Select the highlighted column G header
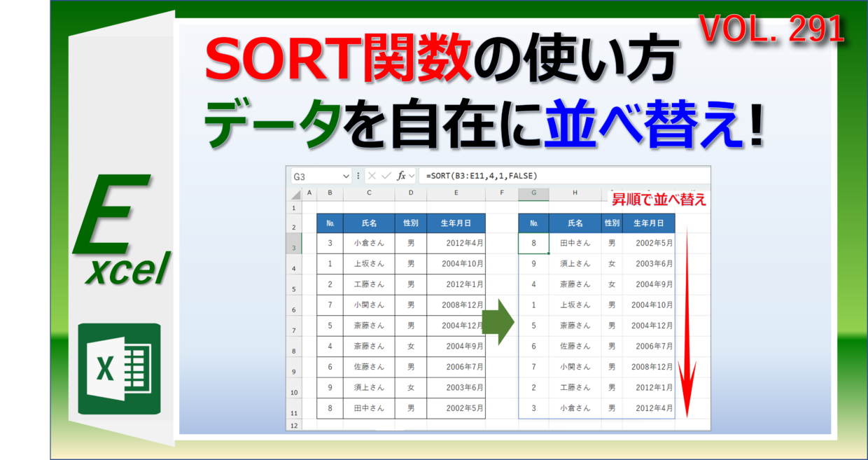 [533, 193]
